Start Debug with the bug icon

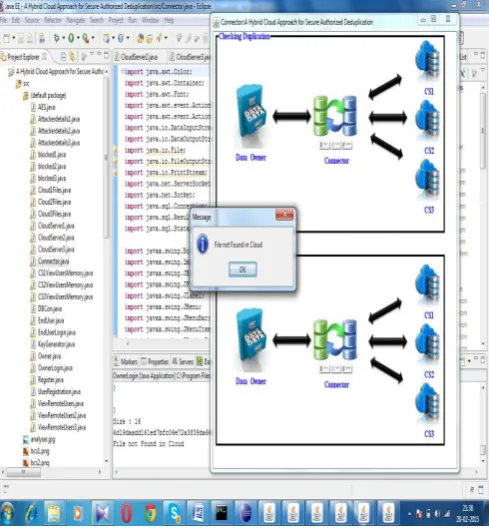point(57,38)
